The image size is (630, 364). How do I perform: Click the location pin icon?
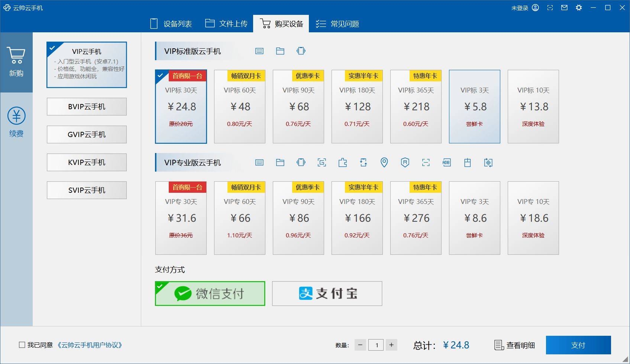(384, 162)
